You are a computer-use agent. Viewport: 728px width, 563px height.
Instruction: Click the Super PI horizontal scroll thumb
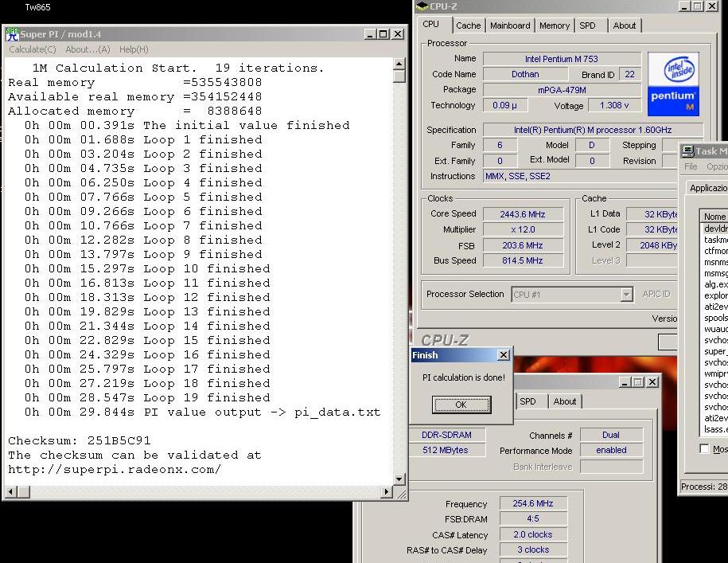24,491
